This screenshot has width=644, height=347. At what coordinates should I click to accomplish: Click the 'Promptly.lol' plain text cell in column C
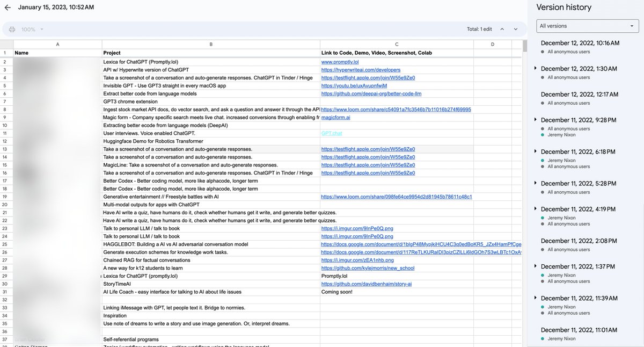(x=397, y=276)
